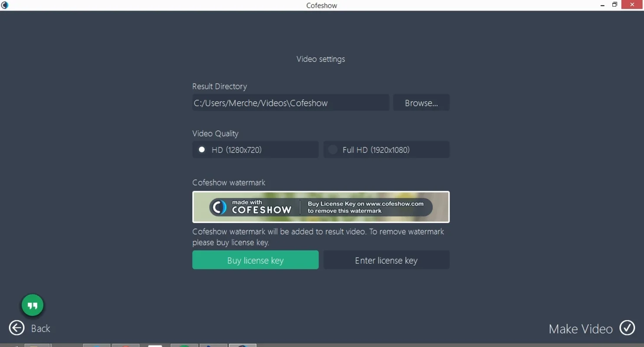Click the Browse... button
The image size is (644, 347).
421,103
